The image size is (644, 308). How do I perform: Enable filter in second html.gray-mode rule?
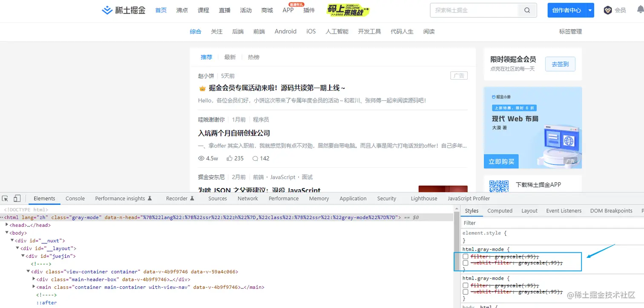tap(466, 285)
